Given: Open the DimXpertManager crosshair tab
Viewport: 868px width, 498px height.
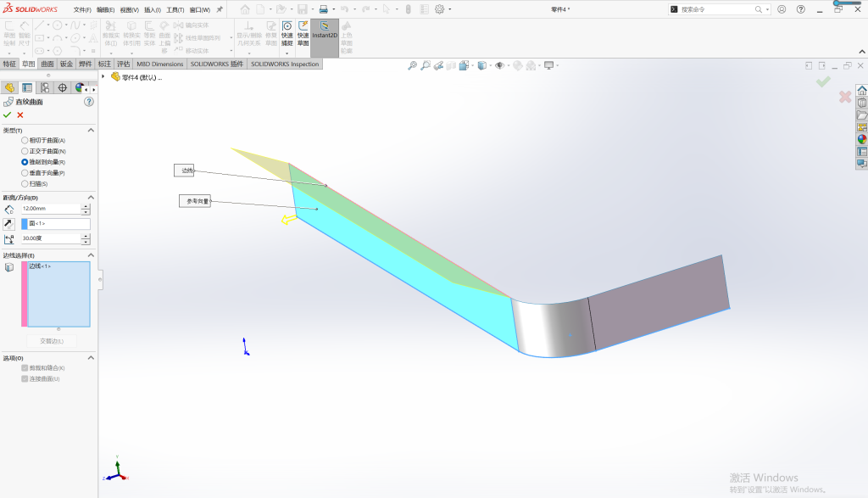Looking at the screenshot, I should click(x=63, y=88).
